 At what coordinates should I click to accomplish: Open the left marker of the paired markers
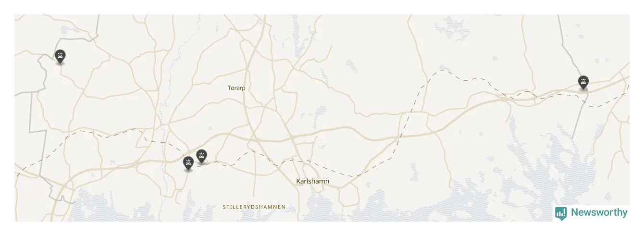188,163
